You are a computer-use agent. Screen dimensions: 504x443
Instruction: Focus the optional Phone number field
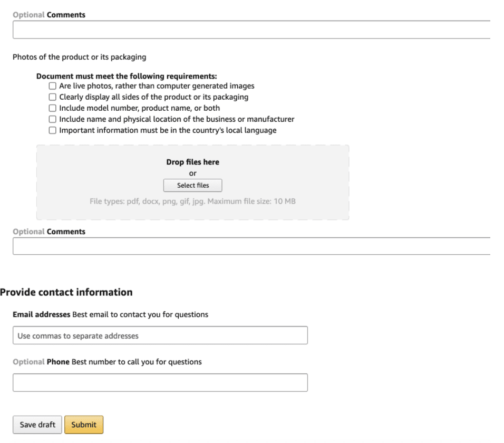point(160,382)
